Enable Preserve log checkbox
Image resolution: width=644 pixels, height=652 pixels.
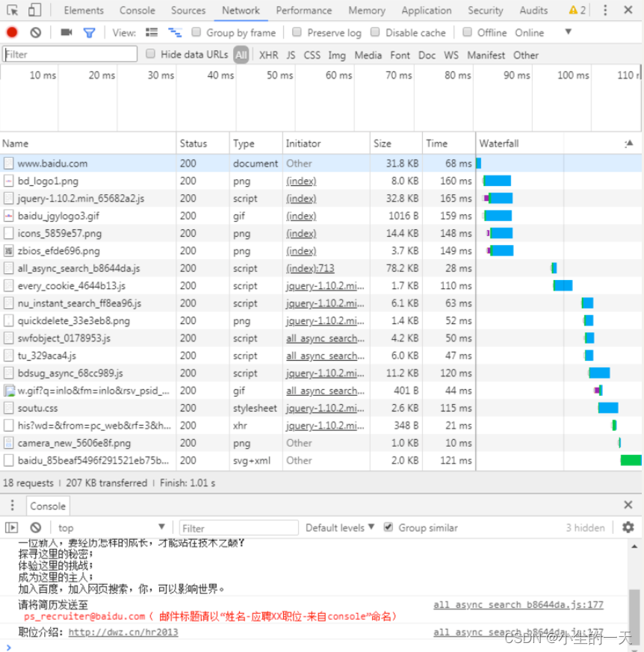pos(297,32)
